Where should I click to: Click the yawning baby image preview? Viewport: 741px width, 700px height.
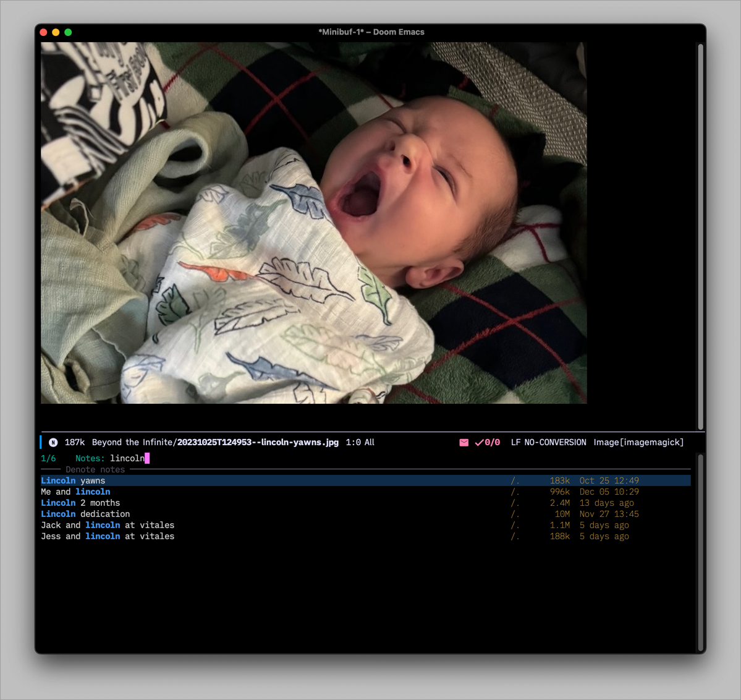pos(313,223)
